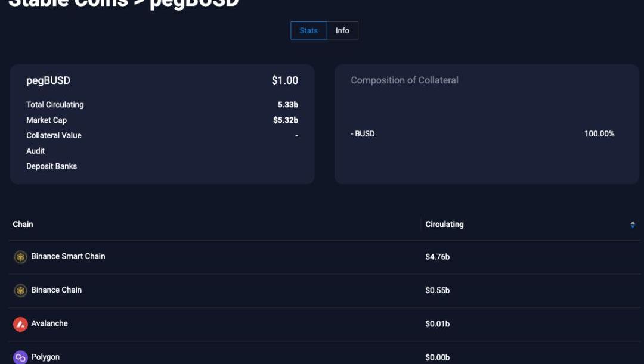Open the Avalanche chain name
Viewport: 644px width, 364px height.
[x=49, y=323]
